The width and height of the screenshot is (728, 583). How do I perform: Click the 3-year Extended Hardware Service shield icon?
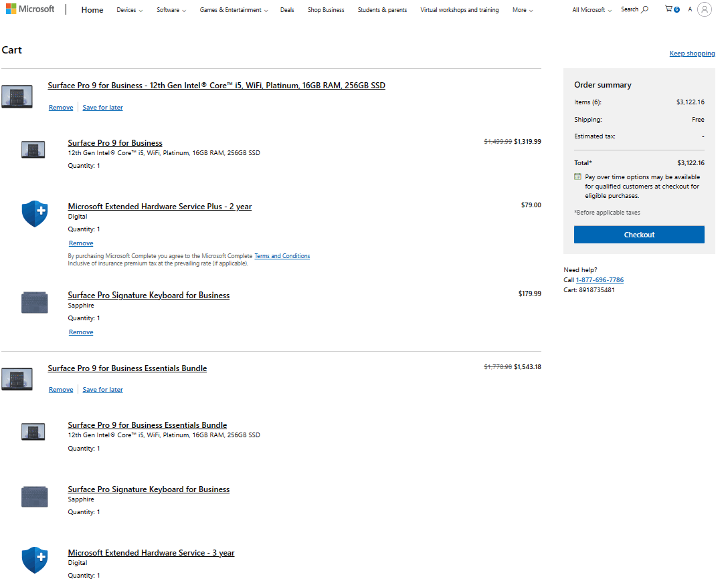pyautogui.click(x=34, y=560)
